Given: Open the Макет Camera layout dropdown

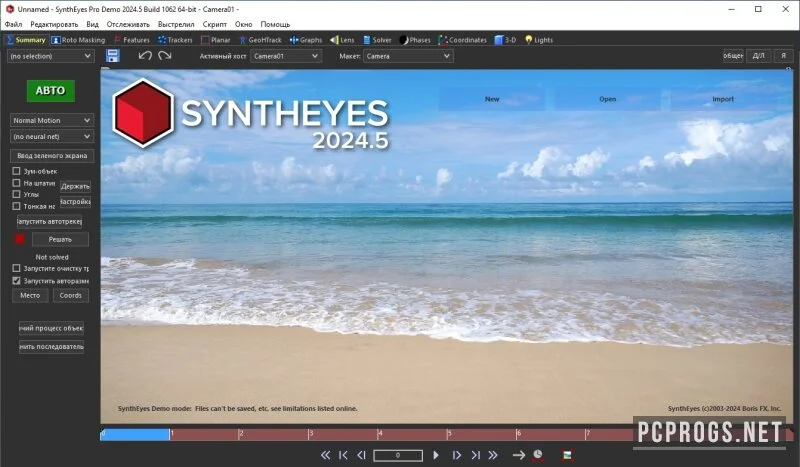Looking at the screenshot, I should [x=408, y=56].
